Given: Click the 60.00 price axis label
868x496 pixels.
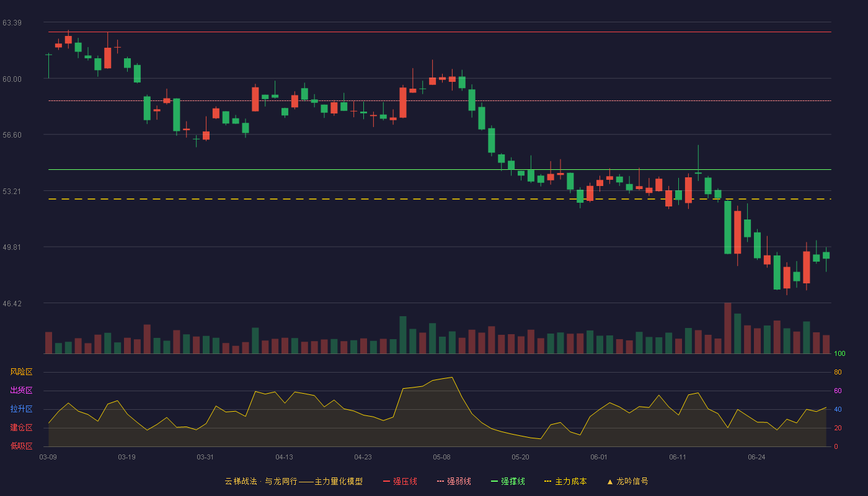Looking at the screenshot, I should [12, 79].
